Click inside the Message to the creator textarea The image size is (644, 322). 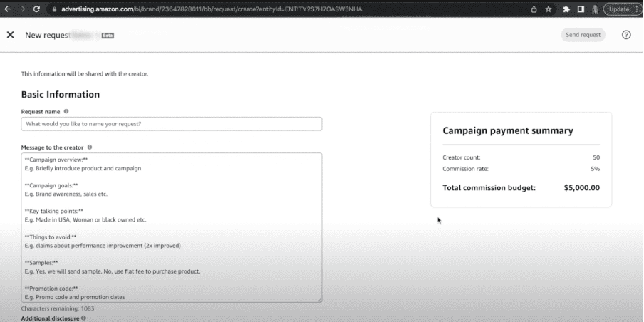(171, 227)
